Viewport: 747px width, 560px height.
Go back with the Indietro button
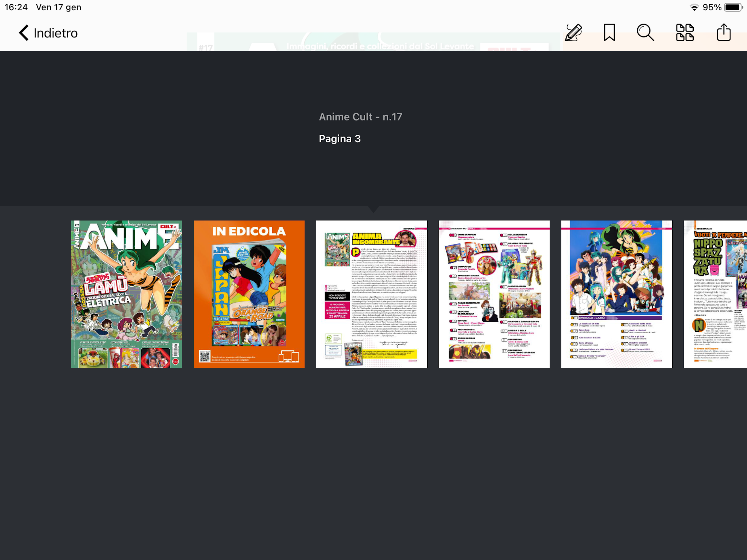click(x=48, y=33)
